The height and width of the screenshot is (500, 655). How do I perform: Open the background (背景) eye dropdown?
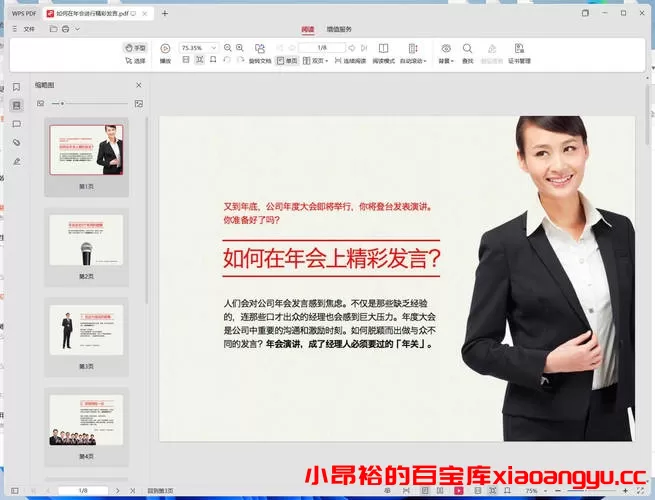click(x=446, y=53)
